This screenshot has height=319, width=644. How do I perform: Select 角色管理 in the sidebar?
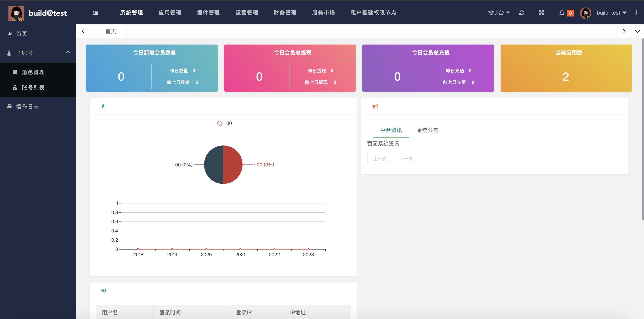(x=33, y=72)
